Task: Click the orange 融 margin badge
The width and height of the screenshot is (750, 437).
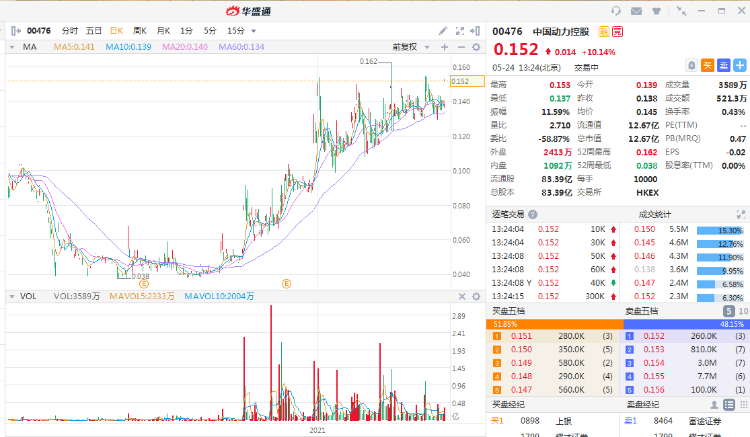Action: [x=604, y=32]
